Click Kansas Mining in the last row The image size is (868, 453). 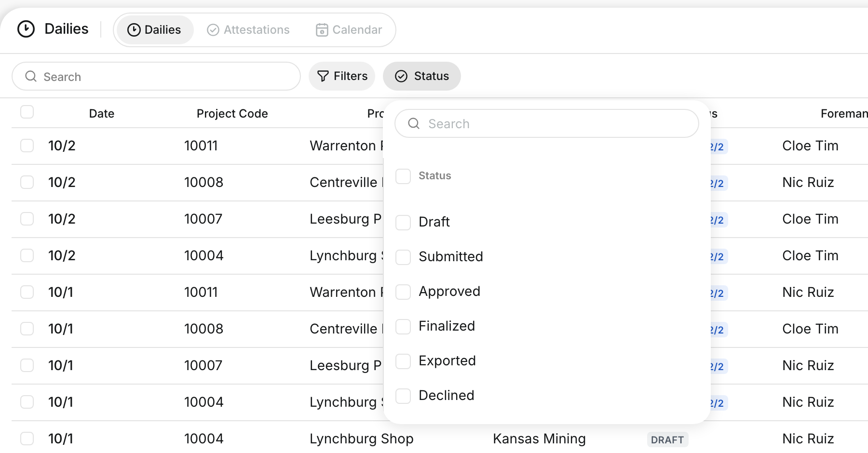point(539,439)
